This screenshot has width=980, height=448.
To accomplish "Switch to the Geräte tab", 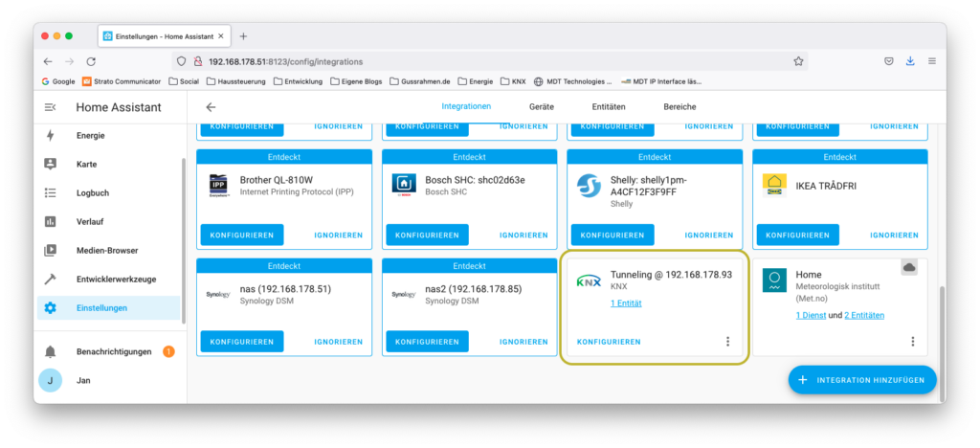I will (x=542, y=107).
